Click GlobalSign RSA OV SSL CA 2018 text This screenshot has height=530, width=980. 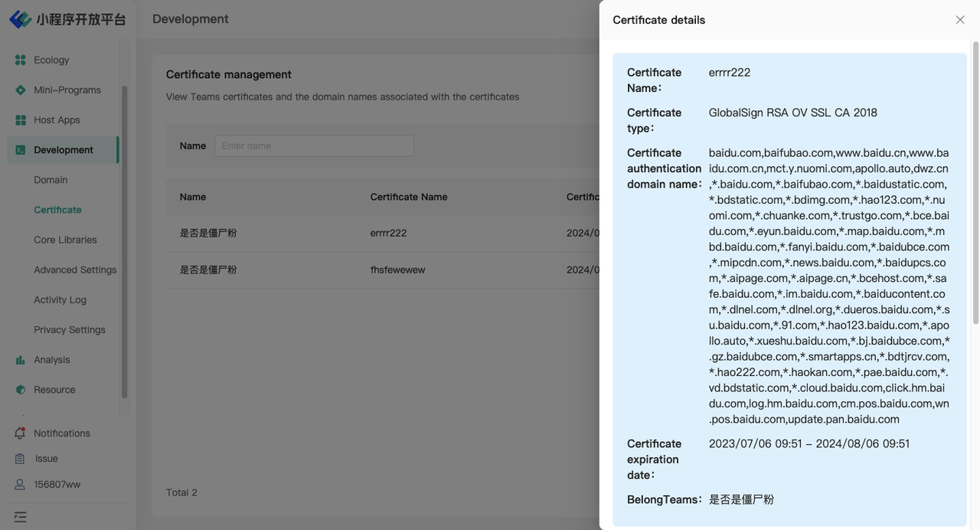pyautogui.click(x=793, y=113)
